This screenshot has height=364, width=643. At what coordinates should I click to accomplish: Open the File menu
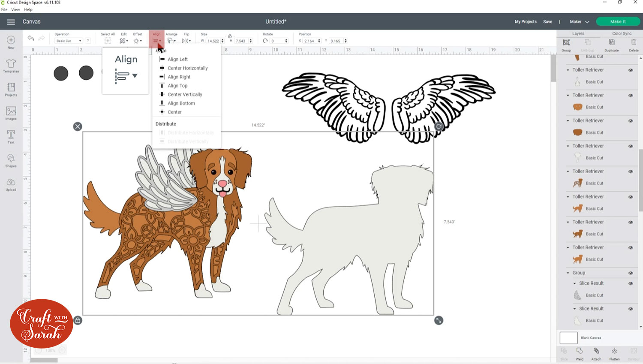pyautogui.click(x=4, y=9)
